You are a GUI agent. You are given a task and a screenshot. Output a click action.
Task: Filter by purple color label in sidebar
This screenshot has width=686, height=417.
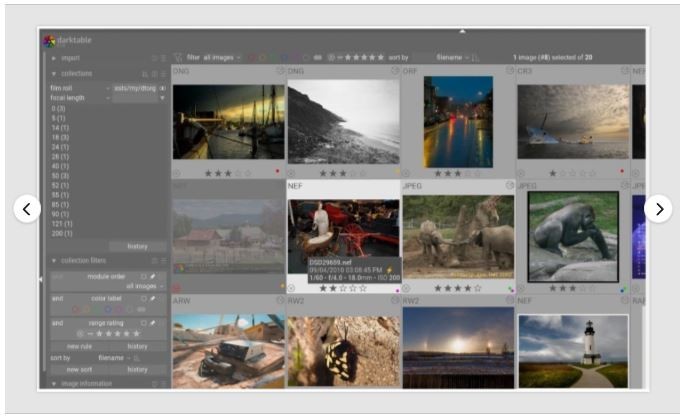[x=119, y=309]
